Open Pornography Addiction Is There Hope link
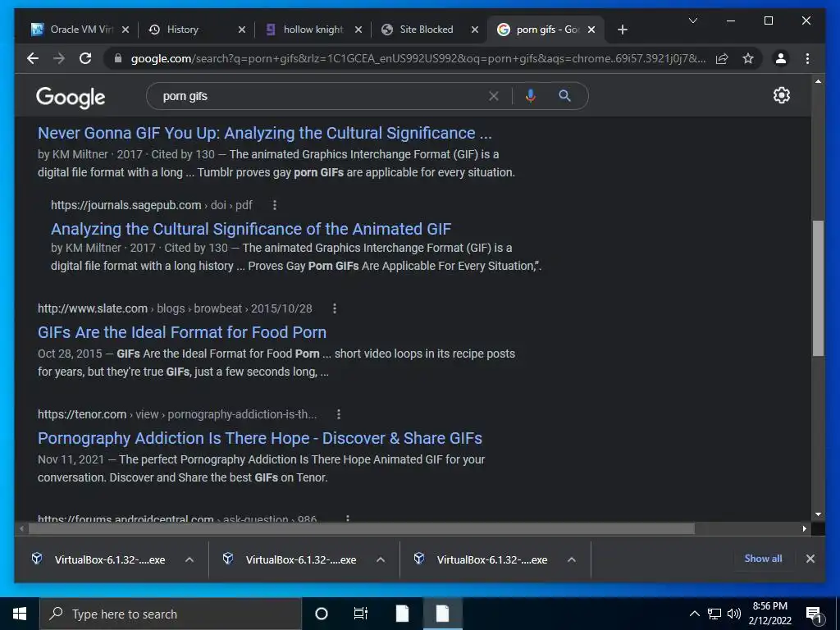The image size is (840, 630). (260, 438)
